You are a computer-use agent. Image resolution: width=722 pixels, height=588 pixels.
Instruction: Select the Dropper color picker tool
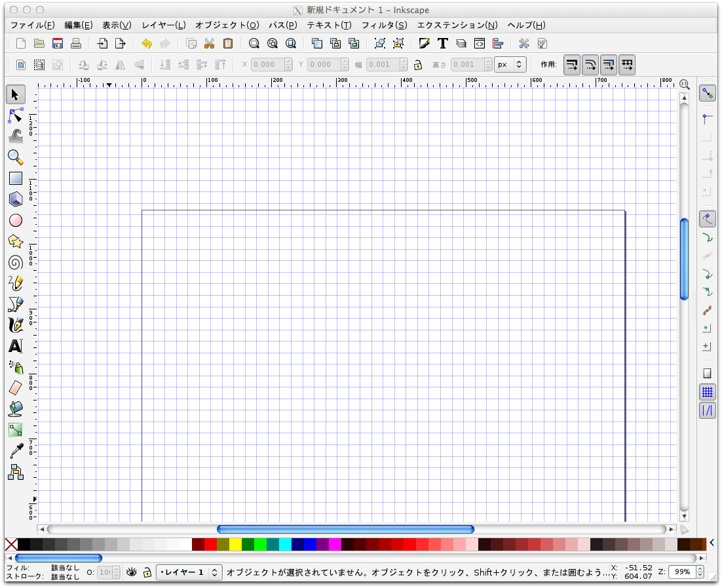coord(16,451)
